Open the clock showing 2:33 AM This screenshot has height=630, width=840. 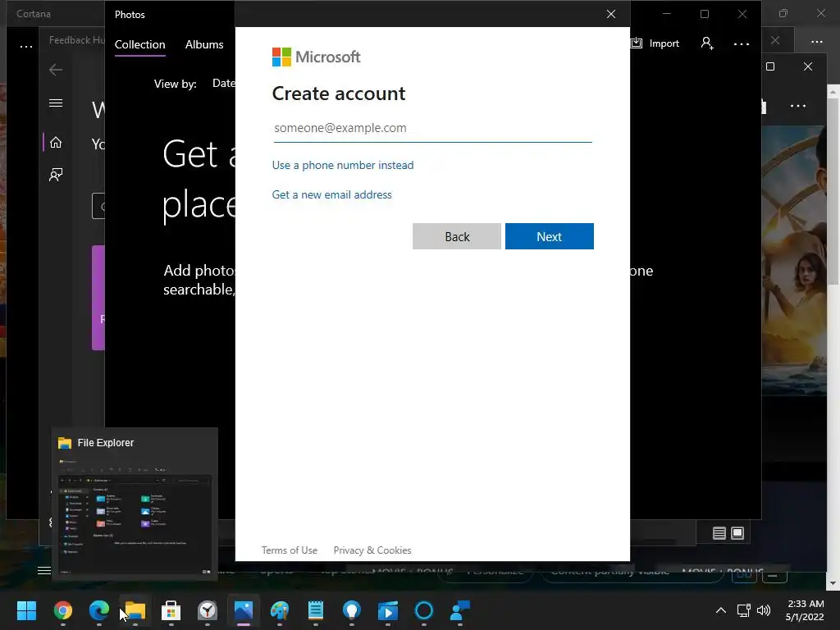tap(805, 610)
